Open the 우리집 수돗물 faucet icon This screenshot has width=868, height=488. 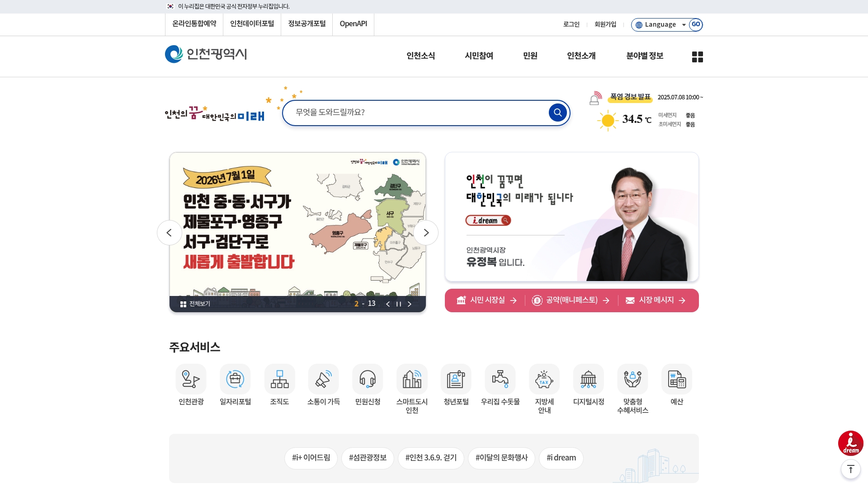coord(500,379)
